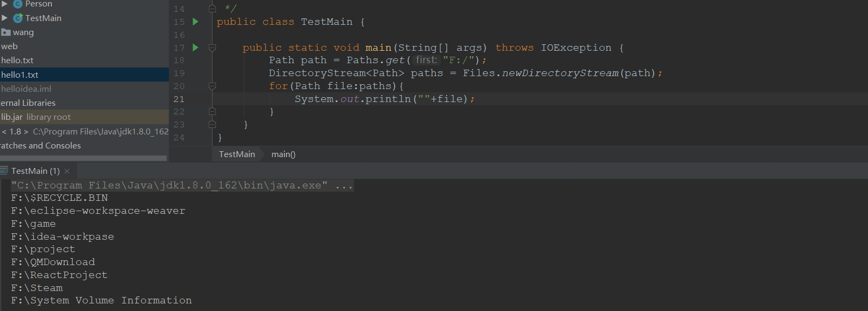Click fold end marker at line 22
868x311 pixels.
click(x=212, y=111)
